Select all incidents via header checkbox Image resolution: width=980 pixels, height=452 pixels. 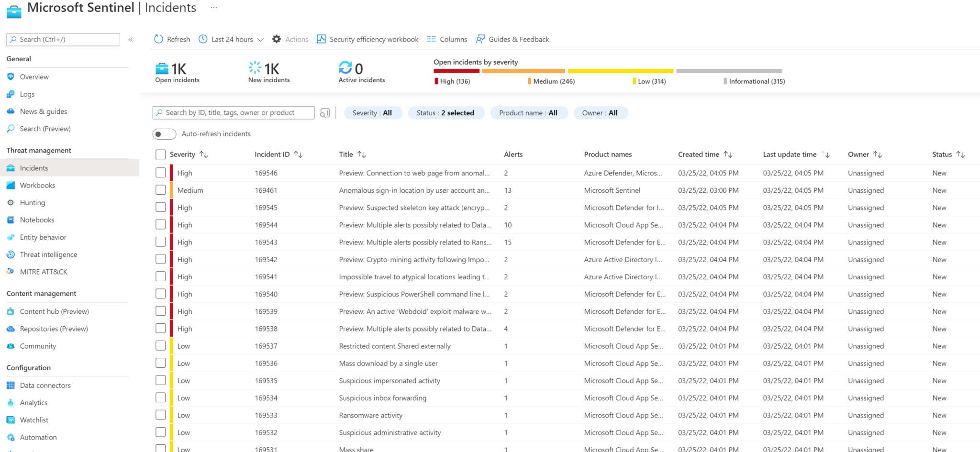tap(160, 154)
